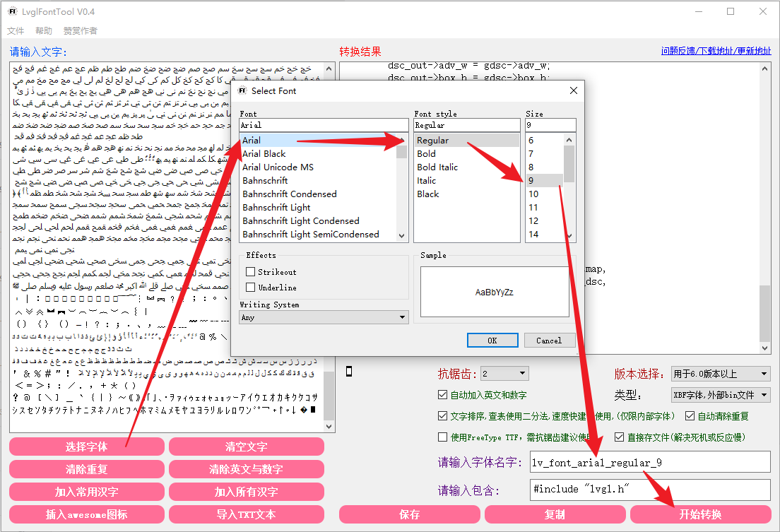This screenshot has width=780, height=532.
Task: Click the small phone icon below the result box
Action: coord(349,371)
